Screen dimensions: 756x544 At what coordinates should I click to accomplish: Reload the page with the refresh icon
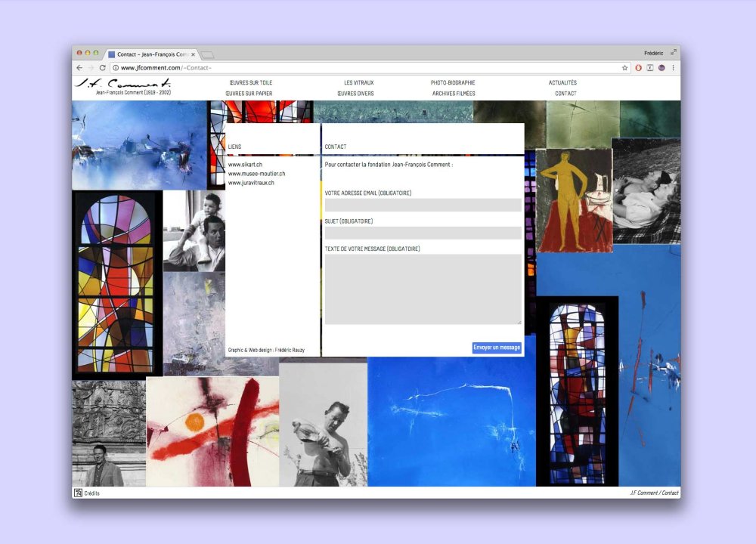[102, 68]
